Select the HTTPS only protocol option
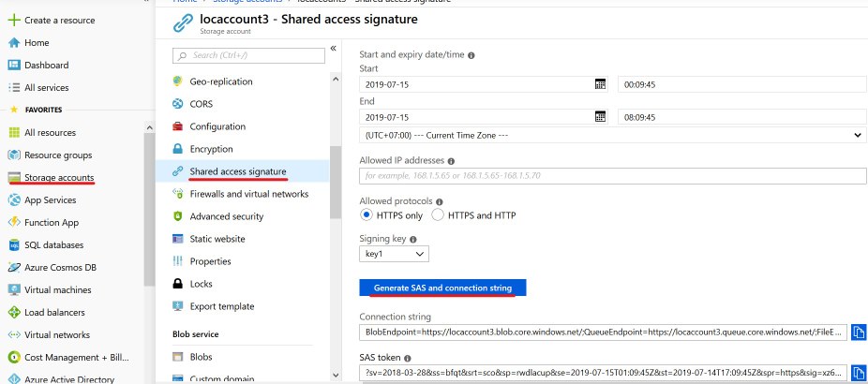868x384 pixels. click(366, 214)
